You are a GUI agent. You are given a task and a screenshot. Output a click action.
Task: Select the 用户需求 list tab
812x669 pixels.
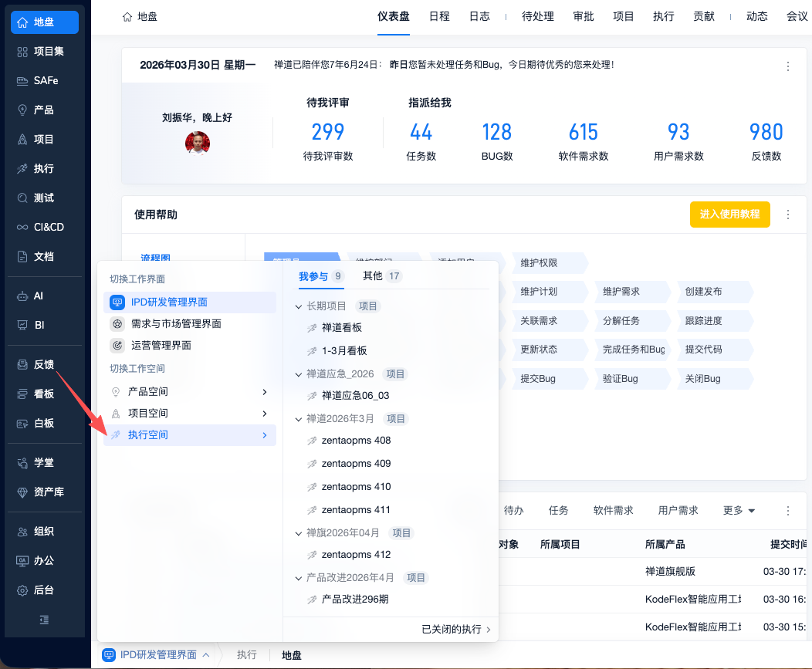(678, 511)
